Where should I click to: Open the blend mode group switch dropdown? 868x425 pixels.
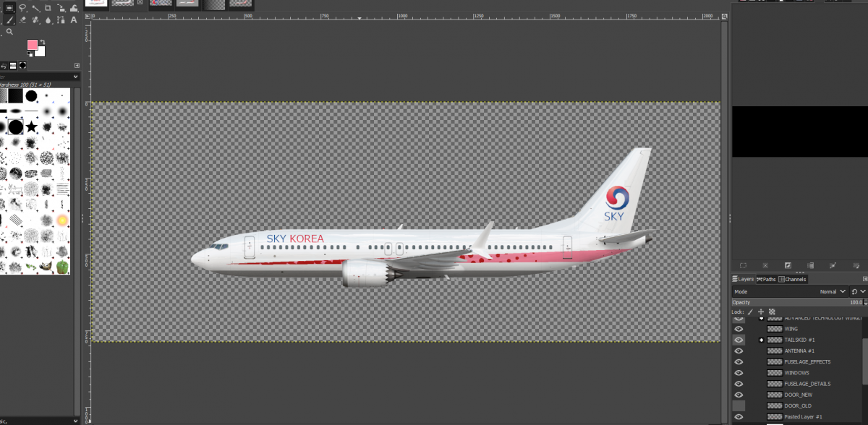[859, 291]
